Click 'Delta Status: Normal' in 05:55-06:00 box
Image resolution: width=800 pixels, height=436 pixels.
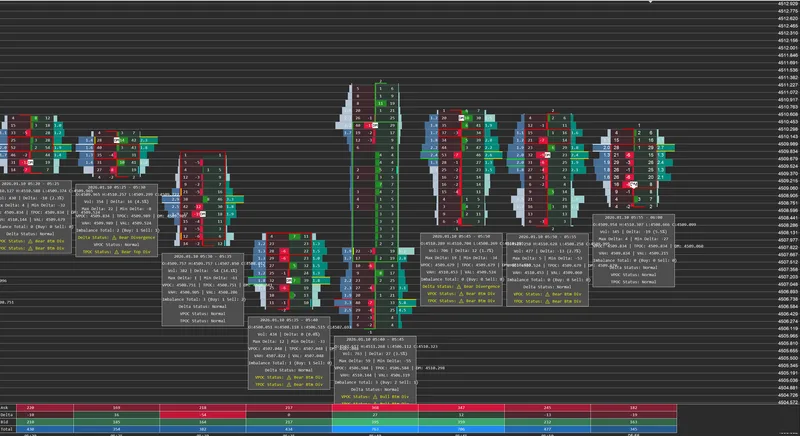(634, 267)
